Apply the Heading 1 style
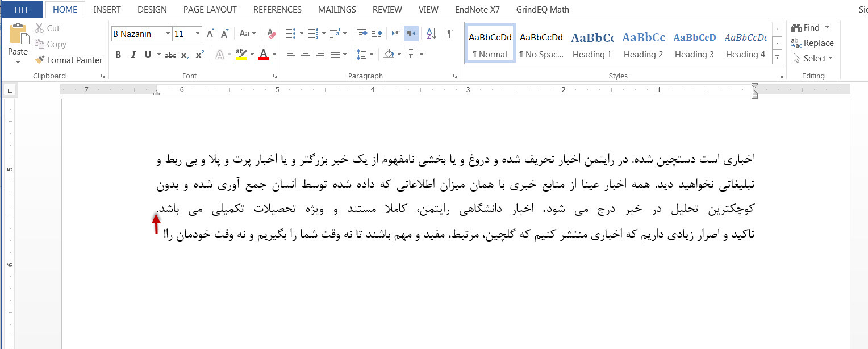The width and height of the screenshot is (868, 349). click(592, 43)
